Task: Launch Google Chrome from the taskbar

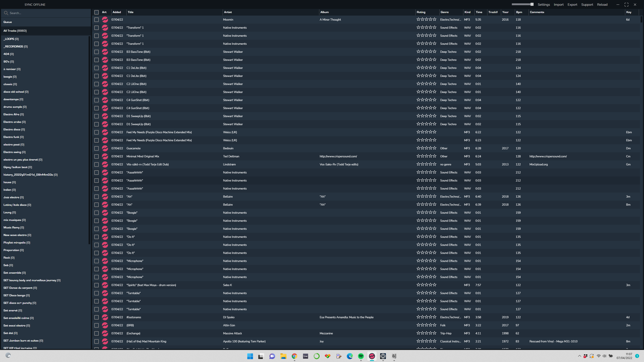Action: (294, 356)
